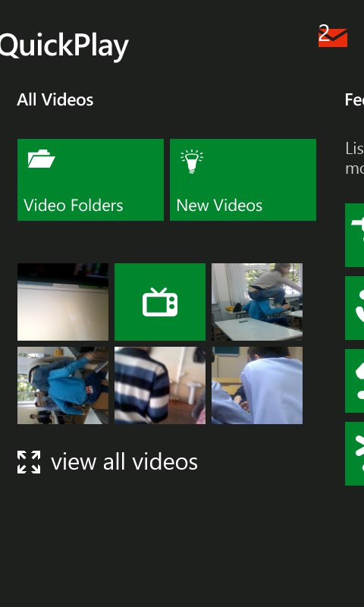
Task: Select the All Videos section header
Action: 55,100
